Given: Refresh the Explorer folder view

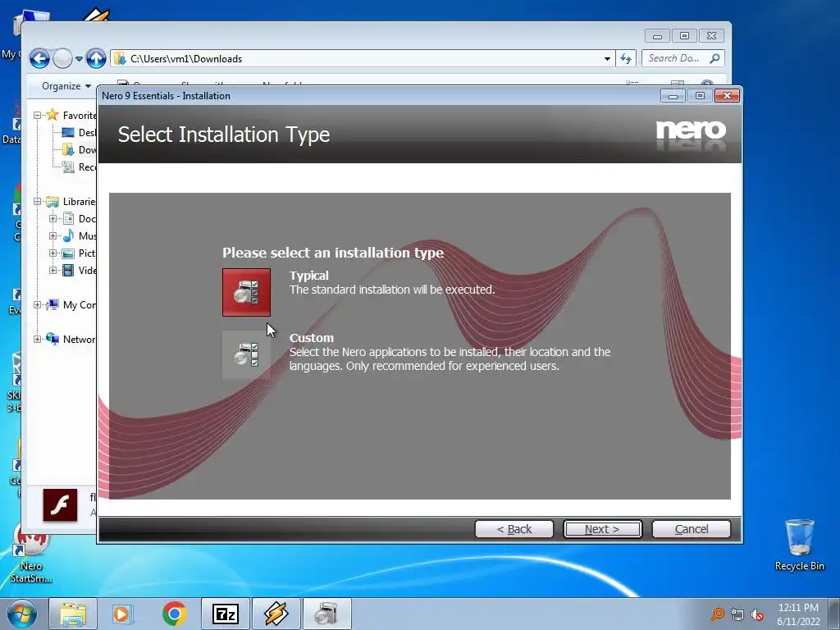Looking at the screenshot, I should point(626,58).
